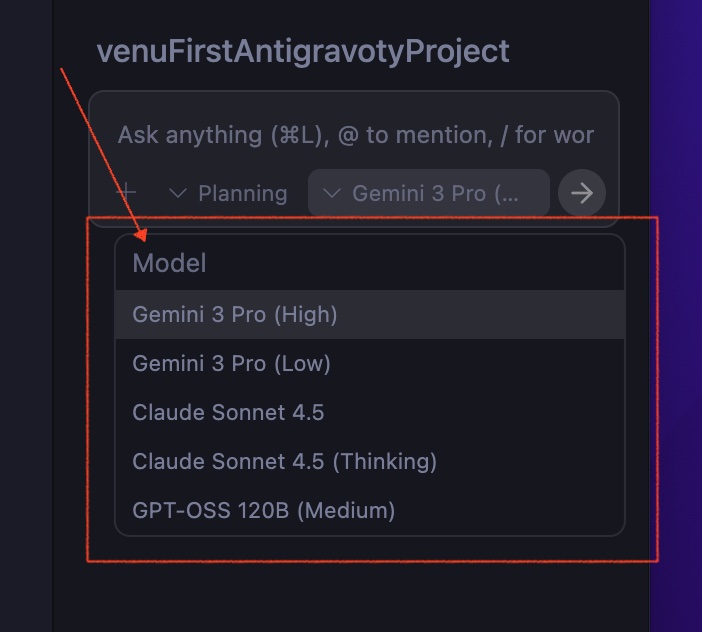Click blank padding under GPT-OSS inside dropdown
Viewport: 702px width, 632px height.
[x=369, y=530]
